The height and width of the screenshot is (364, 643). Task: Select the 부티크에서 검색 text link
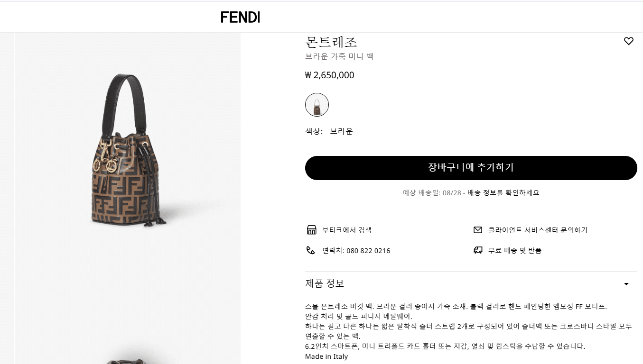[347, 230]
